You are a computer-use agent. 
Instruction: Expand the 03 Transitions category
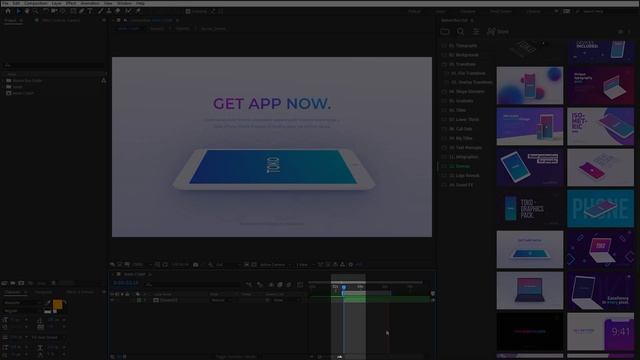[x=462, y=64]
